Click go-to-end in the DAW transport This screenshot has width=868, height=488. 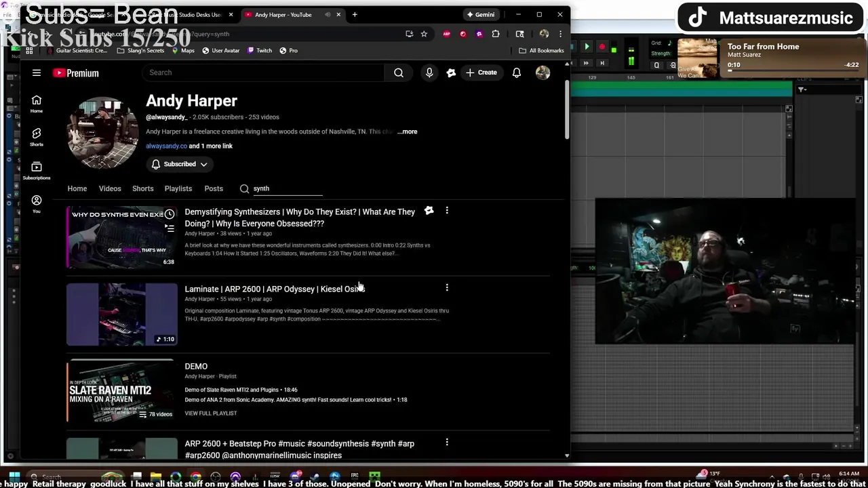point(601,62)
